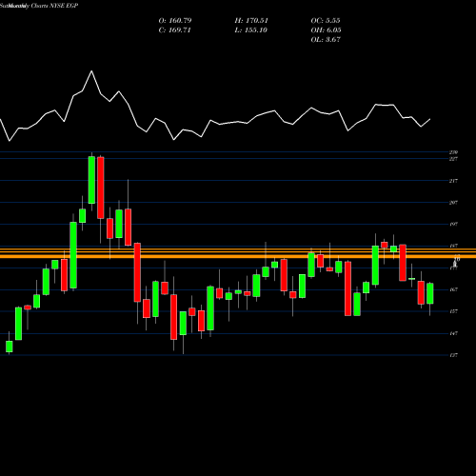Click the open price value O: 160.79
This screenshot has width=476, height=476.
tap(175, 21)
